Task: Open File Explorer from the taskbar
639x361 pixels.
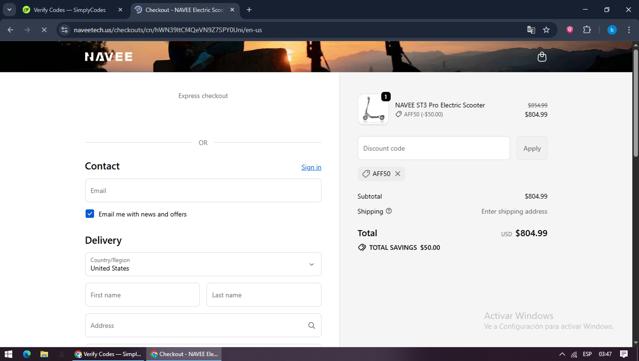Action: pos(44,354)
